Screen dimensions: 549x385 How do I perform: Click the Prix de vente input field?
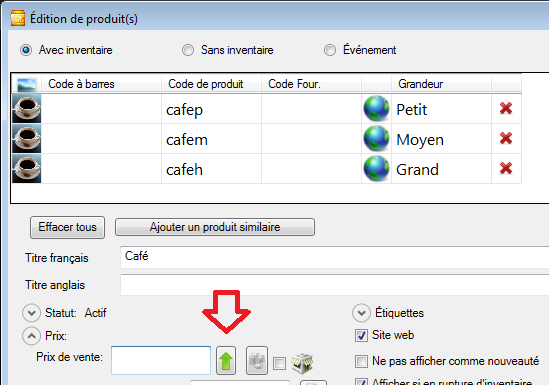(161, 360)
